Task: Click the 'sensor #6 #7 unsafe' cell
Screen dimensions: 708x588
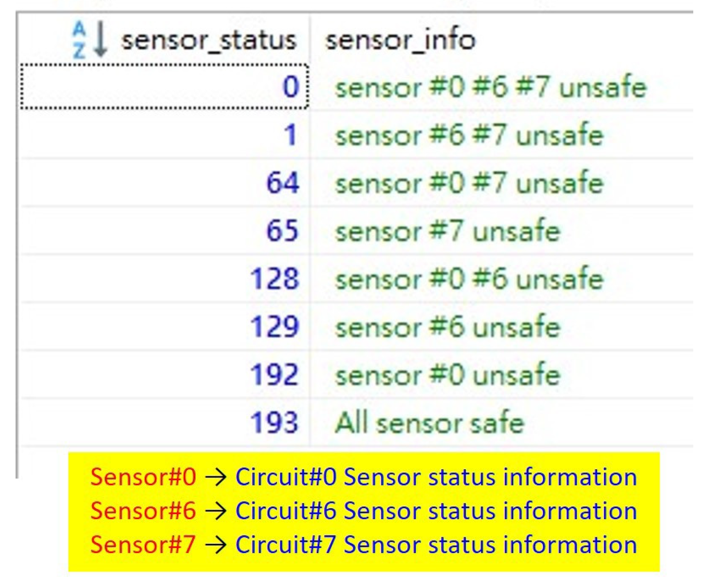Action: click(469, 135)
